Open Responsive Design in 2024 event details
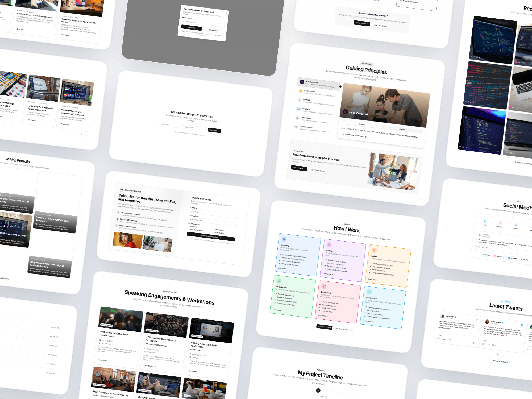This screenshot has width=532, height=399. pyautogui.click(x=104, y=360)
